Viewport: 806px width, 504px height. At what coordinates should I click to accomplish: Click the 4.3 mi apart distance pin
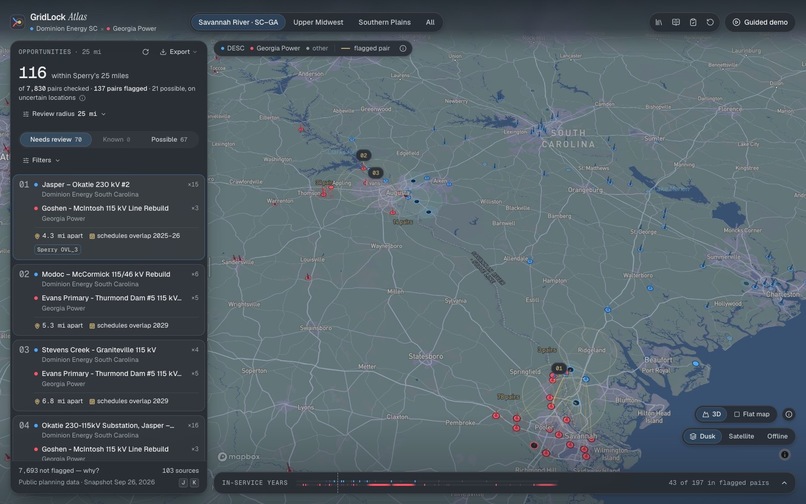(37, 236)
